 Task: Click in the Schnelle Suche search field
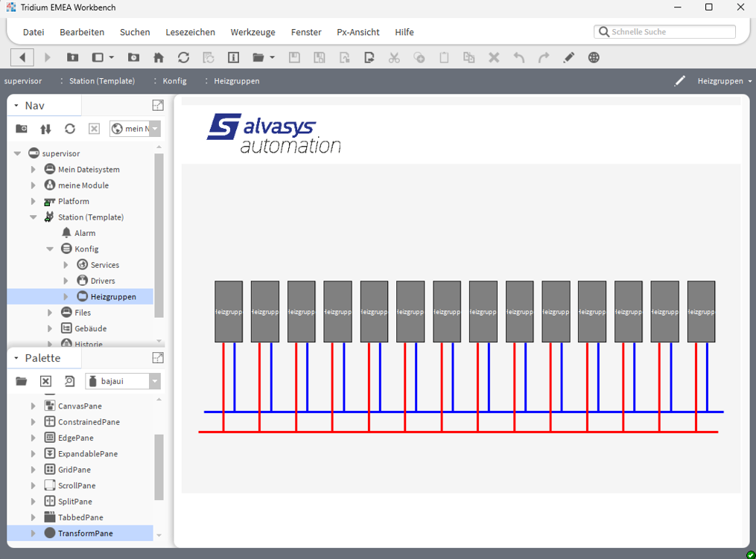coord(665,32)
